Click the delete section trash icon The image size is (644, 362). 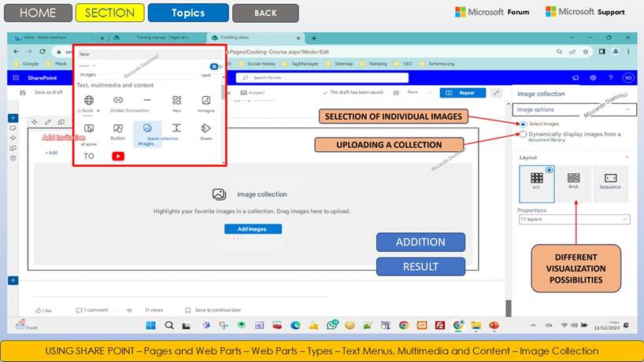point(13,158)
